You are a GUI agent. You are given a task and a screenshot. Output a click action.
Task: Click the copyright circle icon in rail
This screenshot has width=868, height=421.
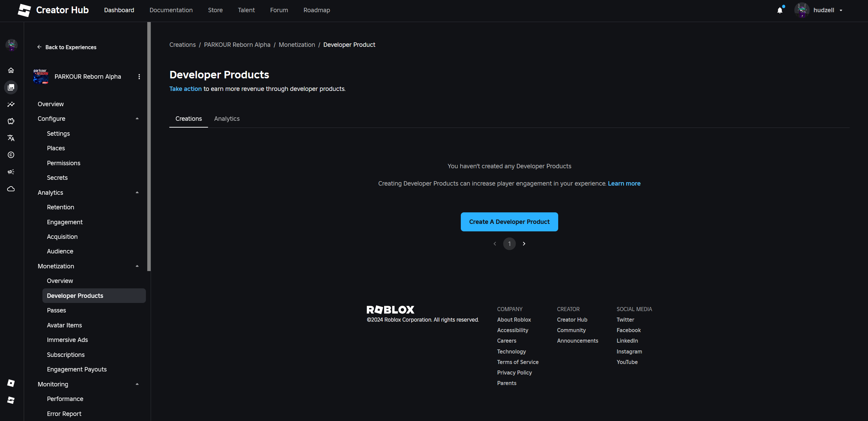point(11,155)
